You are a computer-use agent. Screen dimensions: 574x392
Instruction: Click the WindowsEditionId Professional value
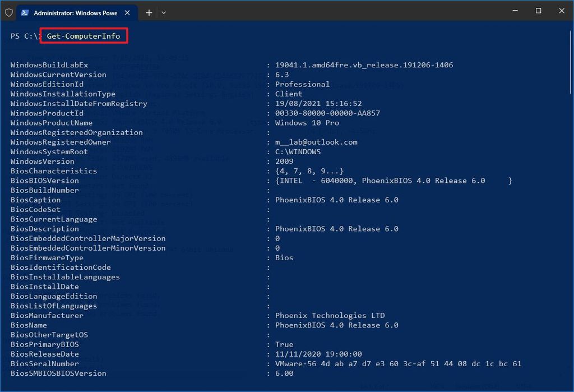[302, 84]
